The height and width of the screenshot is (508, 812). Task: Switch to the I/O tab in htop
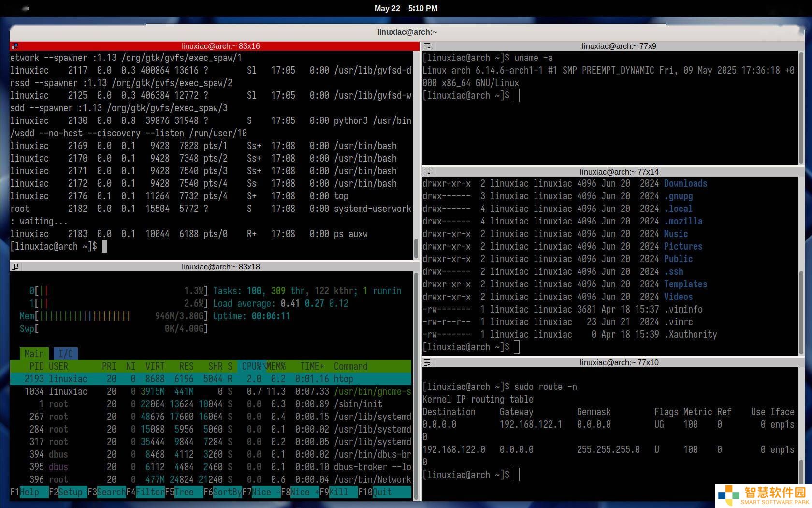pyautogui.click(x=66, y=354)
